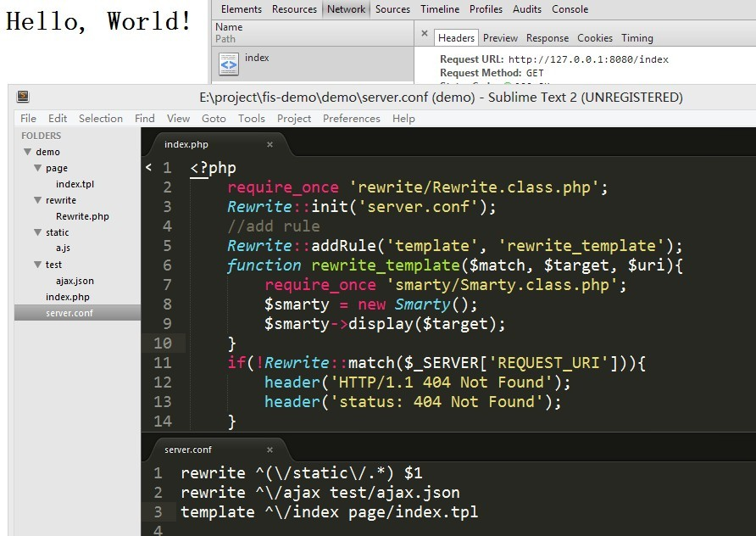Click the rewrite ^\/ajax rule line
Image resolution: width=756 pixels, height=536 pixels.
tap(320, 493)
